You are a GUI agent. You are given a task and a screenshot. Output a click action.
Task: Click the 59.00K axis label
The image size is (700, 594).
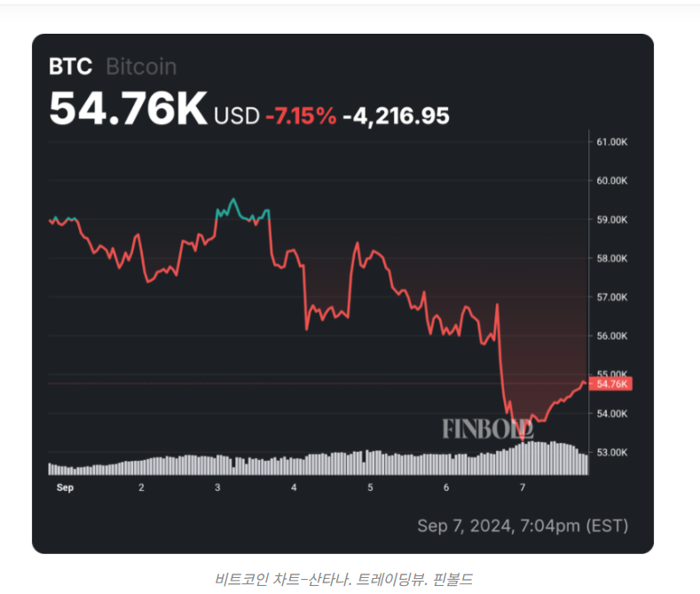click(611, 219)
